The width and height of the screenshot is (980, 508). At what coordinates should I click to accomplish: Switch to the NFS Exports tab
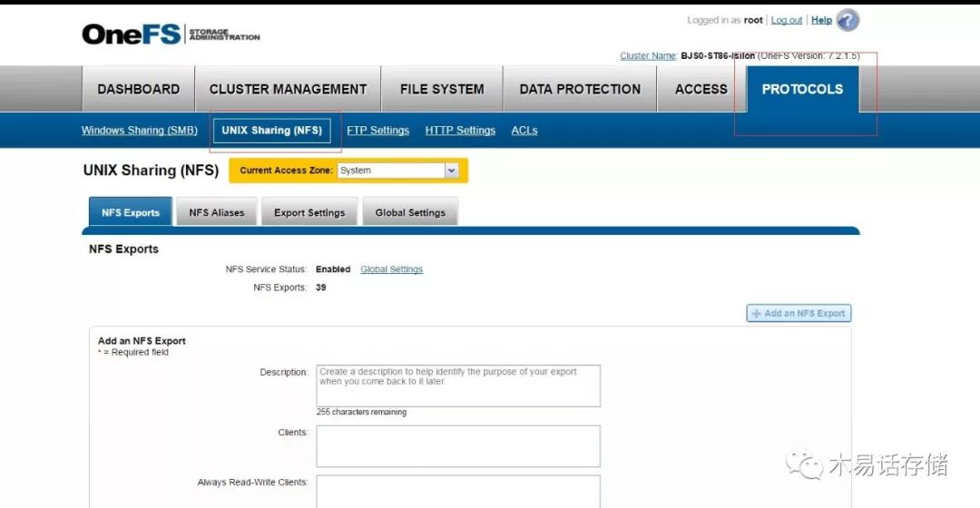click(131, 212)
